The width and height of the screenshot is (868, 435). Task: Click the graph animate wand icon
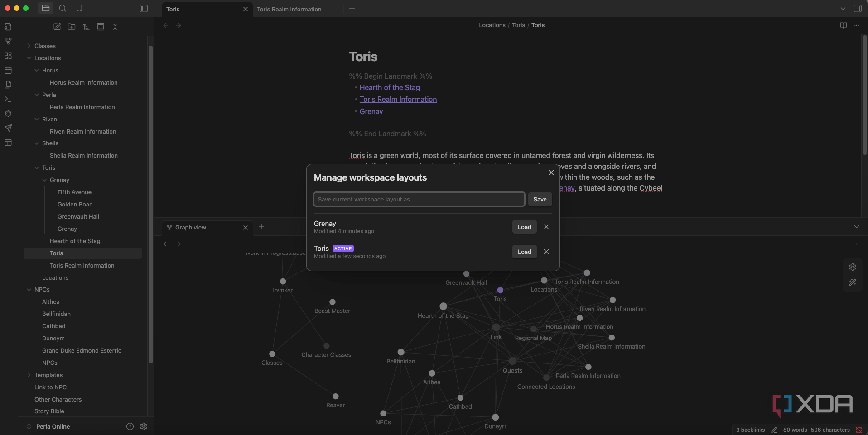tap(853, 282)
